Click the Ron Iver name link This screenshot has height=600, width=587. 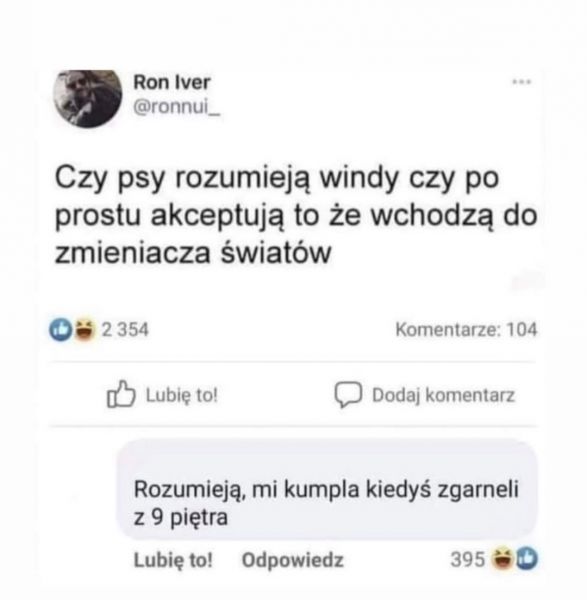pos(172,82)
